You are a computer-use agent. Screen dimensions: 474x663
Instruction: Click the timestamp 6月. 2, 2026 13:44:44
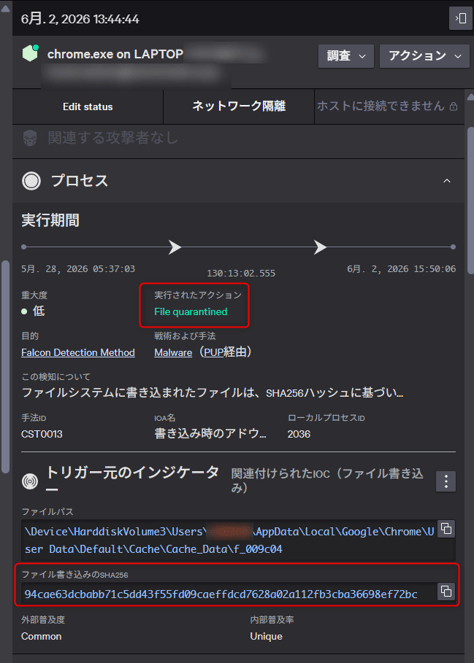pyautogui.click(x=80, y=19)
